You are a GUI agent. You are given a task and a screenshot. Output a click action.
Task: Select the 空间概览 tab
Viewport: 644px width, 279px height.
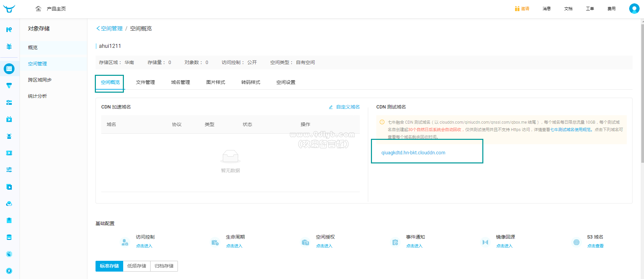(110, 82)
